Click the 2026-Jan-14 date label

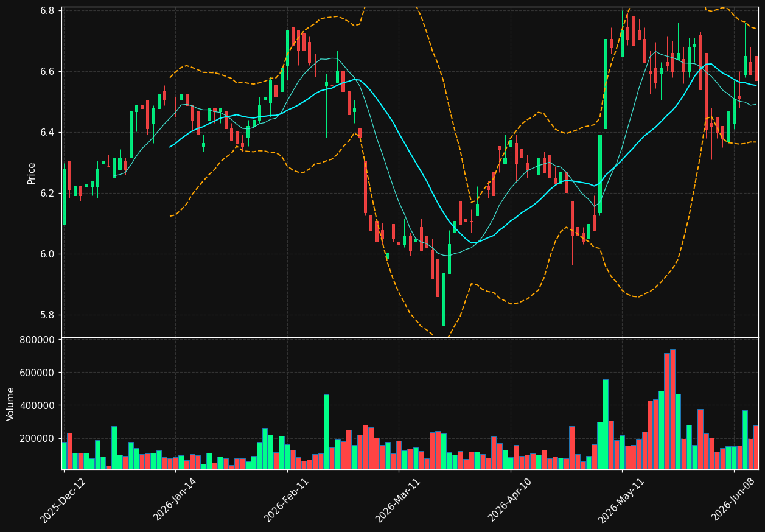click(175, 500)
